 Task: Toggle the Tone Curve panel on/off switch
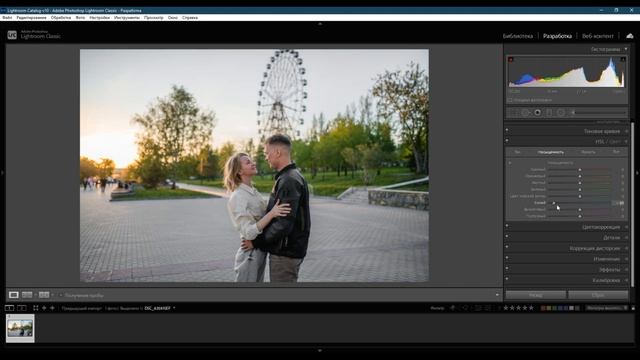coord(507,130)
